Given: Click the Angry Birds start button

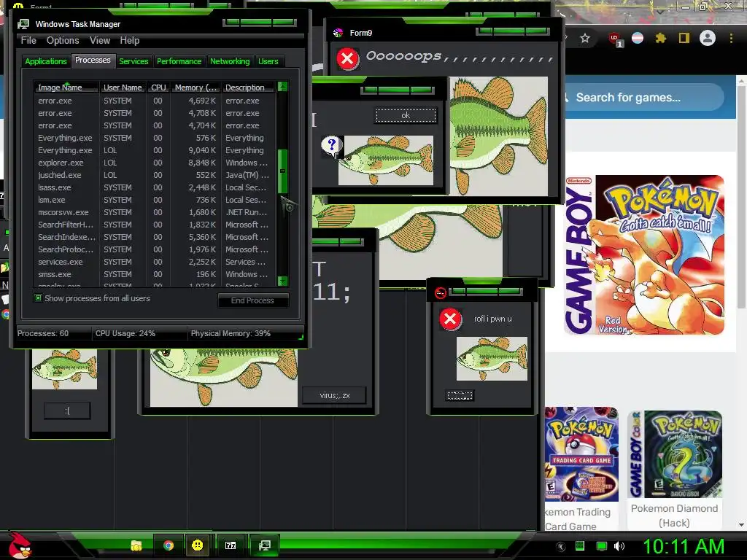Looking at the screenshot, I should point(20,545).
